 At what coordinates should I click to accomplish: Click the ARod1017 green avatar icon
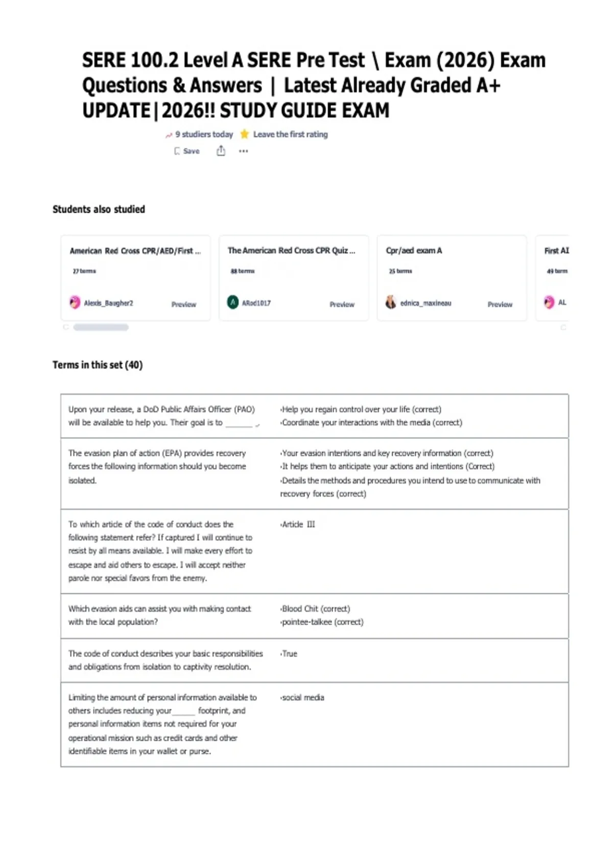point(233,302)
